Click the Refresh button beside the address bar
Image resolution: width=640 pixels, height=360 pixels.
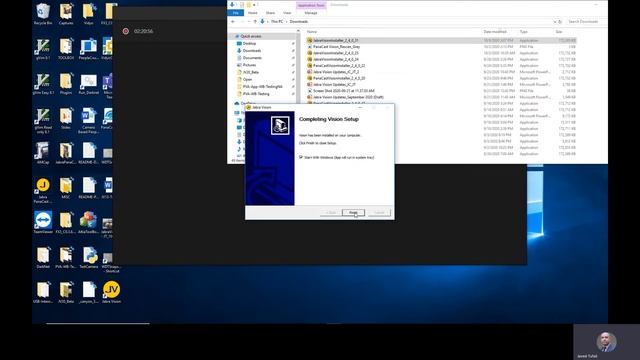click(560, 22)
